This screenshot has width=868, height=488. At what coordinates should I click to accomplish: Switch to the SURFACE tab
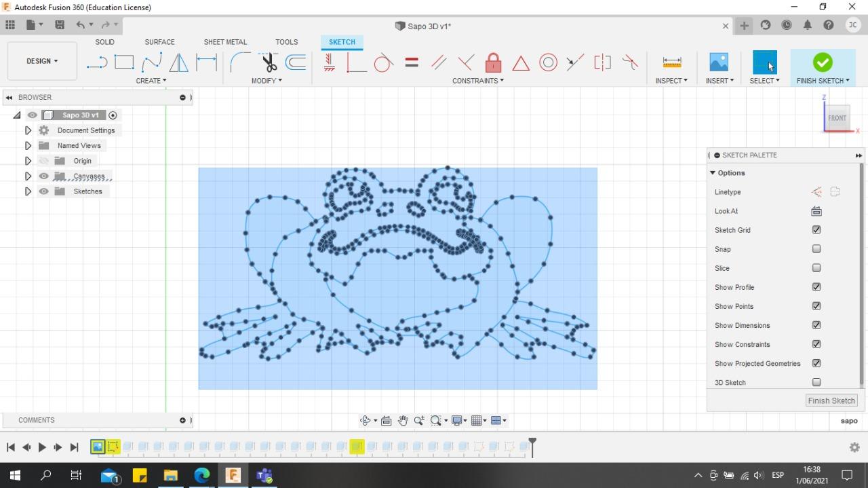coord(159,42)
